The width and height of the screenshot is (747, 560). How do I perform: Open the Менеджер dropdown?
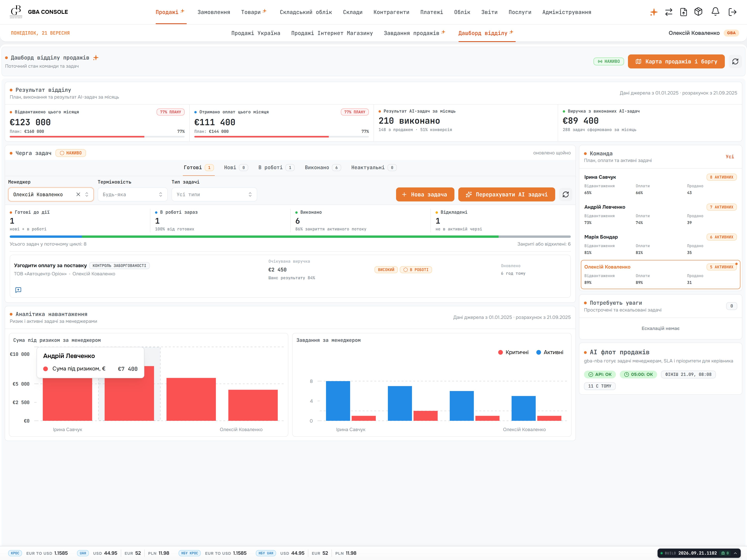51,194
